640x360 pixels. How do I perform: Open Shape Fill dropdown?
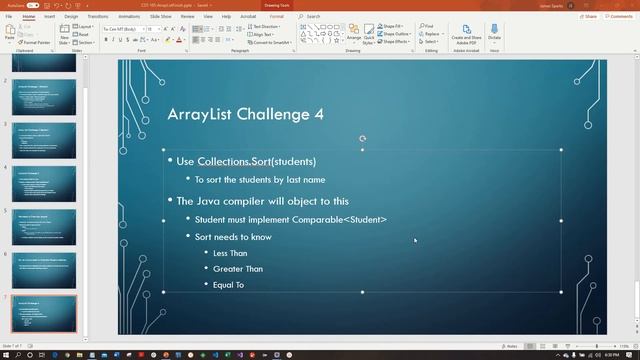point(390,27)
